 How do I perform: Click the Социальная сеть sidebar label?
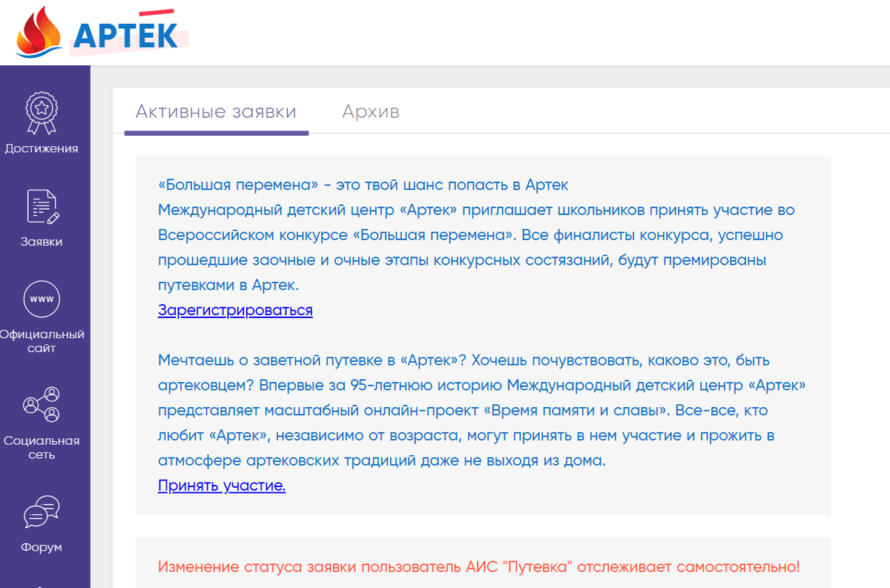tap(42, 448)
